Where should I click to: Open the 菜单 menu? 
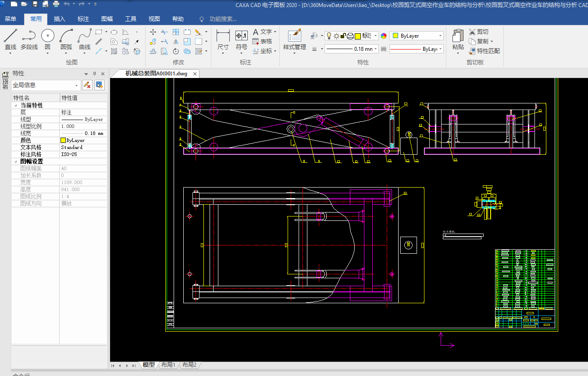[x=11, y=19]
